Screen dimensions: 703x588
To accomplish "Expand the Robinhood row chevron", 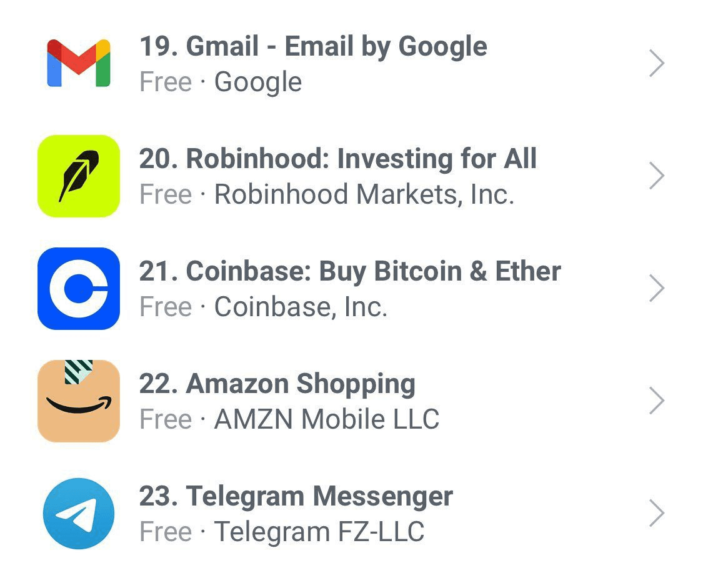I will (x=657, y=176).
